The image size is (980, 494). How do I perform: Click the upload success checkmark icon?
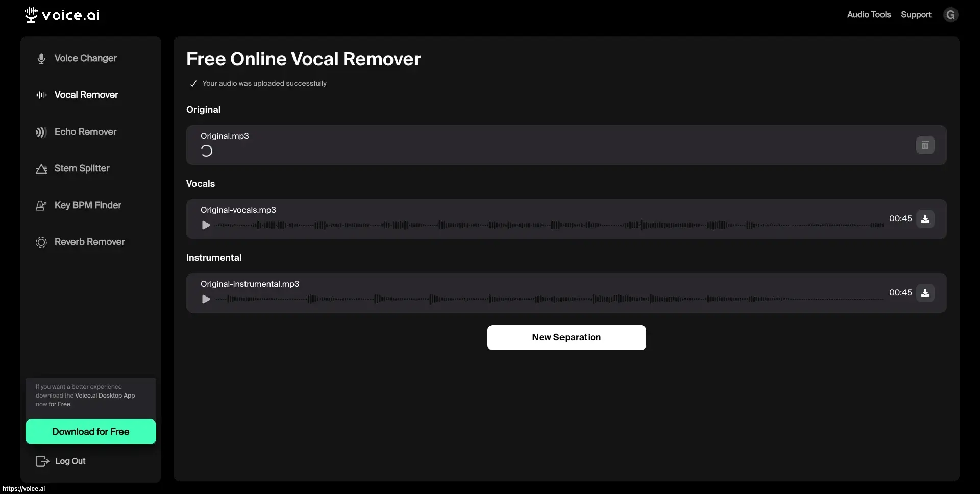[x=193, y=84]
